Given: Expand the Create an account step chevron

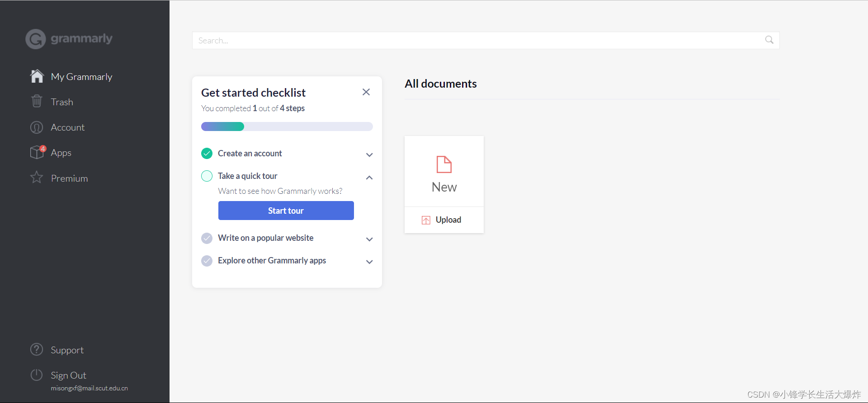Looking at the screenshot, I should point(369,155).
